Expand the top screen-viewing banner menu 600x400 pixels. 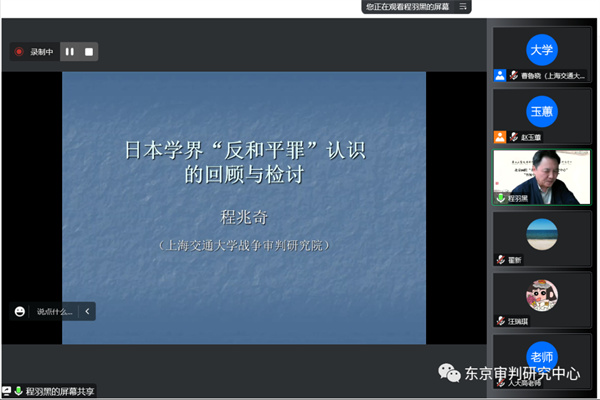click(462, 6)
